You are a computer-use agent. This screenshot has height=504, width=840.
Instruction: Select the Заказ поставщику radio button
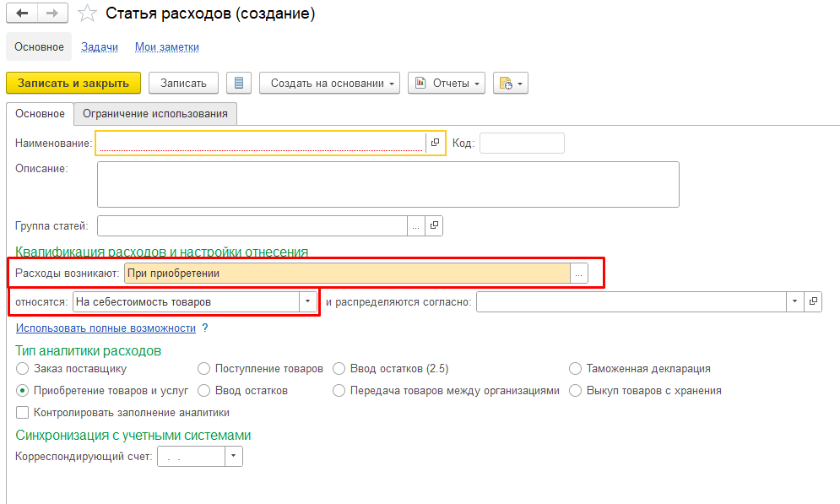click(x=23, y=369)
